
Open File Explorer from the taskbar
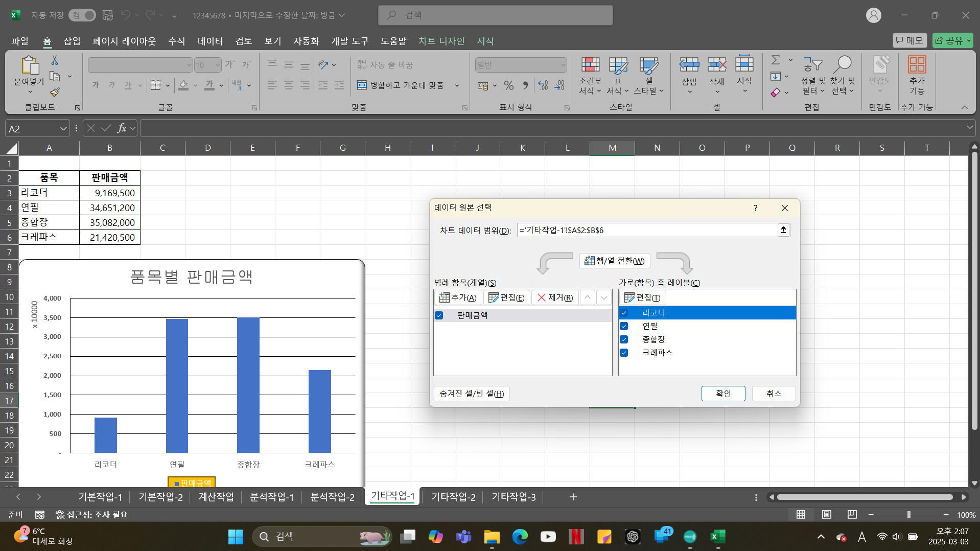coord(492,537)
